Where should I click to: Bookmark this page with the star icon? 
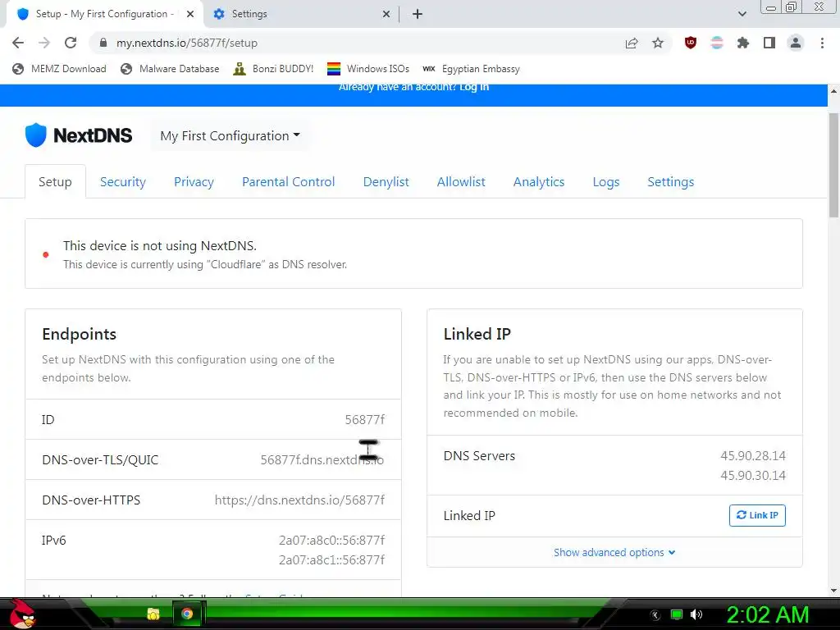[x=658, y=43]
